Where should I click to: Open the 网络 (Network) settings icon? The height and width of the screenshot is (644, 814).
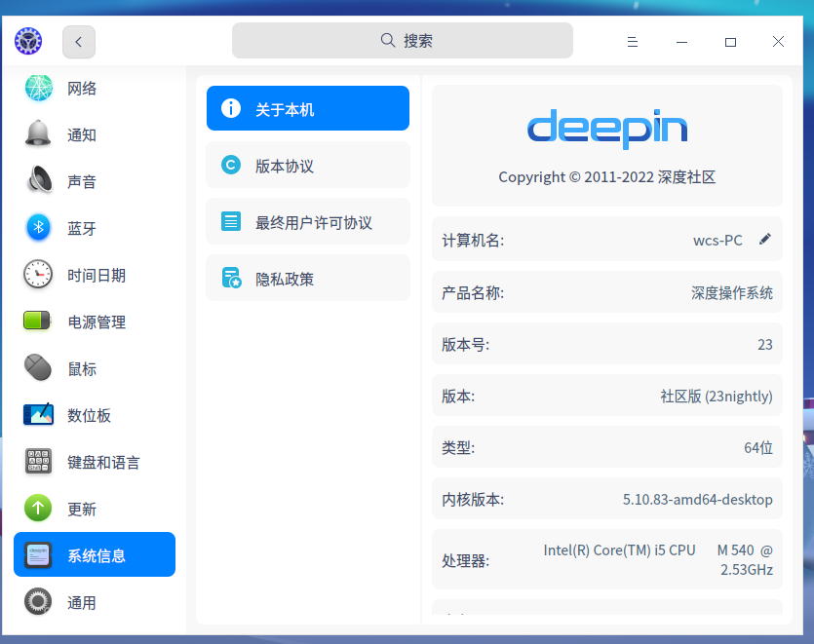(x=37, y=88)
